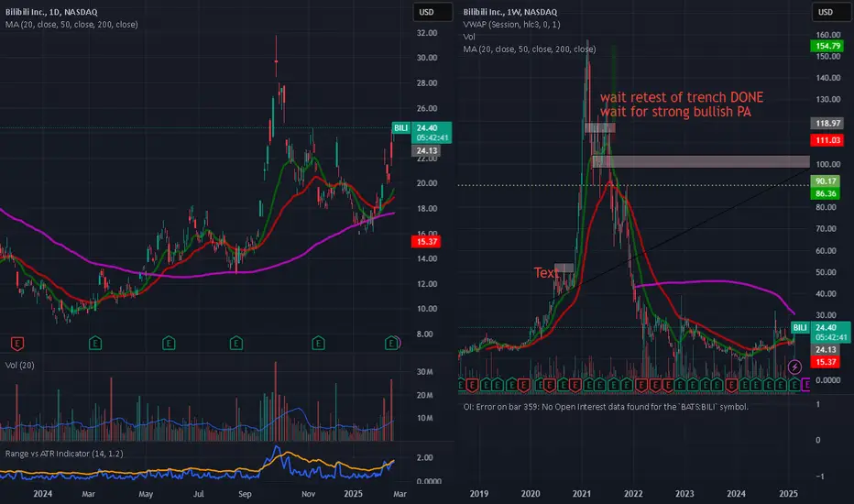This screenshot has height=504, width=854.
Task: Select the 'wait for strong bullish PA' annotation line
Action: point(675,112)
